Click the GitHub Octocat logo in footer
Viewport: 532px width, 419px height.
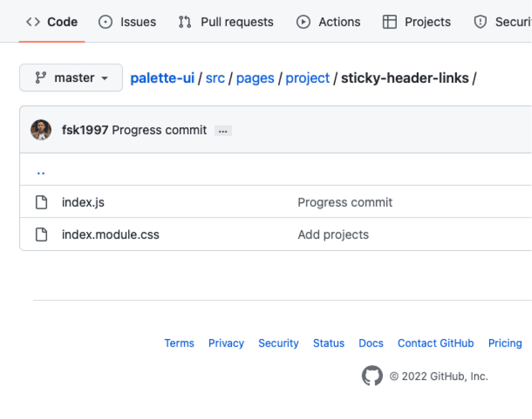[372, 376]
